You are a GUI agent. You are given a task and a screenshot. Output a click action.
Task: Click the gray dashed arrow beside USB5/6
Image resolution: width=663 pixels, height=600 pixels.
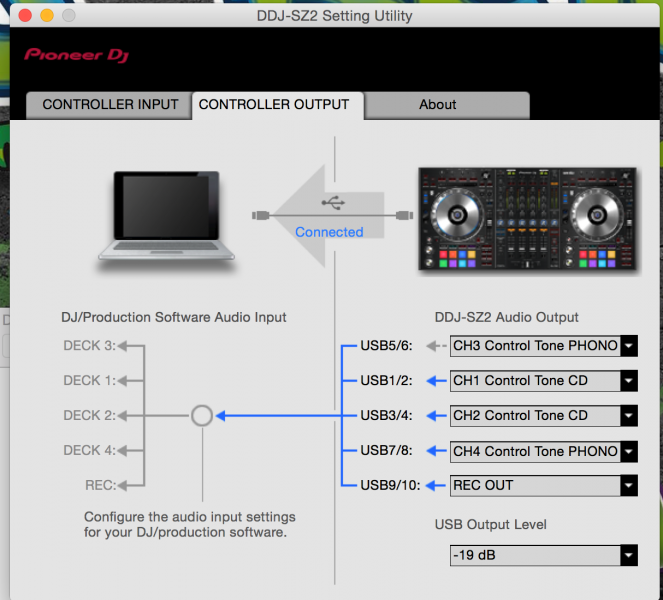coord(436,346)
